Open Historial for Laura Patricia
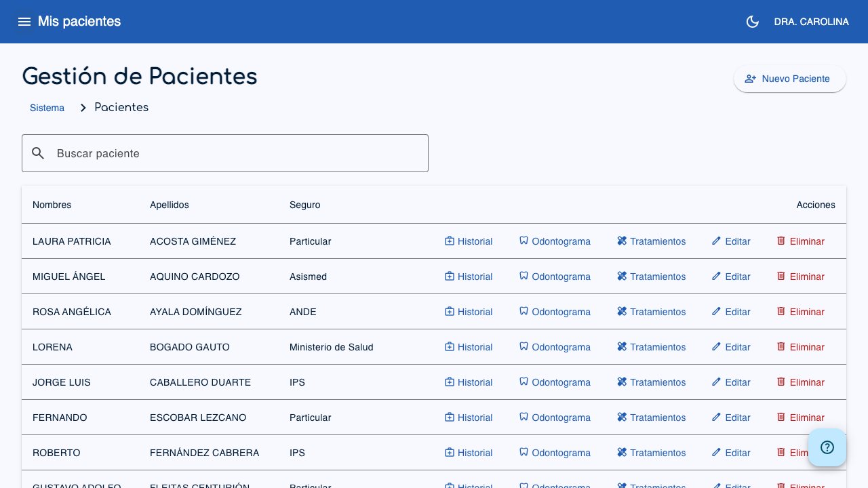 [x=469, y=241]
